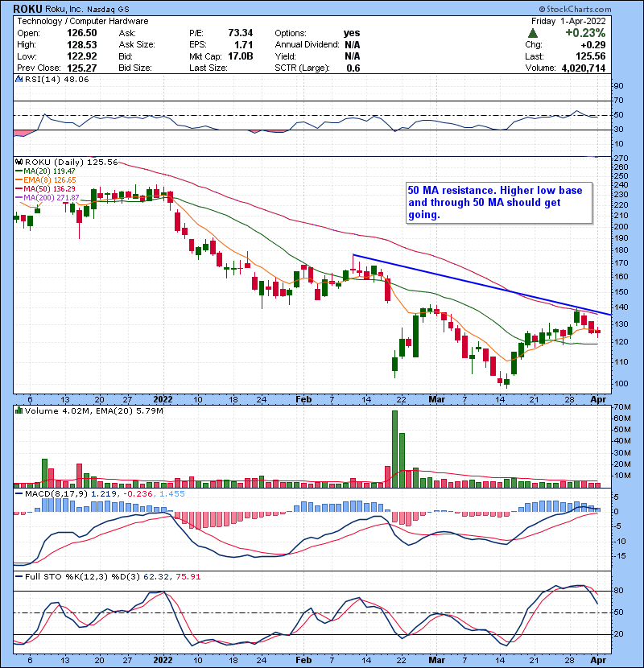644x668 pixels.
Task: Click the MACD(8,17,9) label
Action: click(x=56, y=494)
